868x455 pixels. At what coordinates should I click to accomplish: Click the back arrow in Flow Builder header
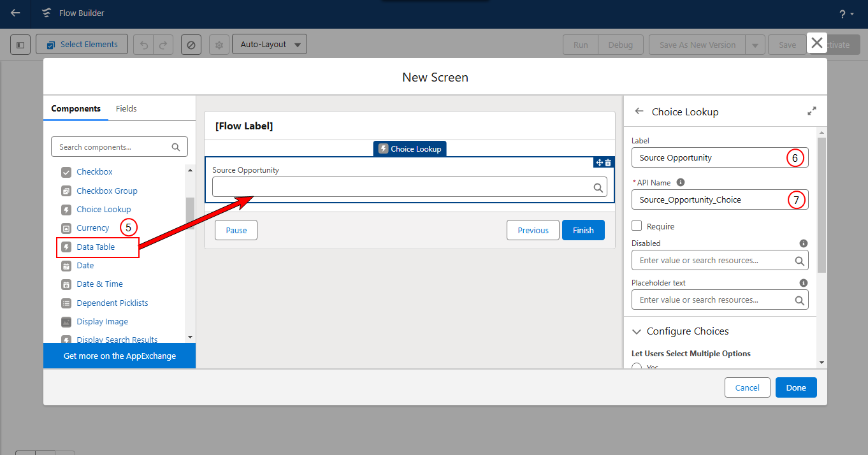pos(15,13)
